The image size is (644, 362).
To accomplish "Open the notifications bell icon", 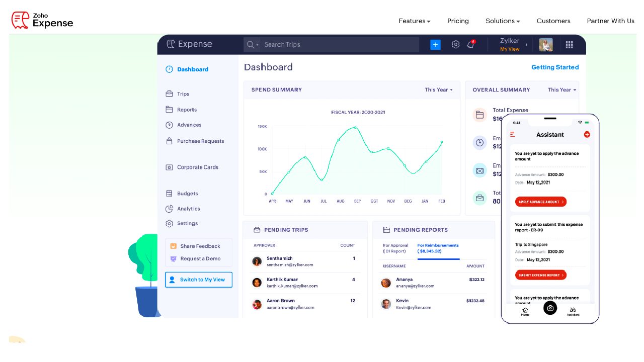I will [x=470, y=45].
